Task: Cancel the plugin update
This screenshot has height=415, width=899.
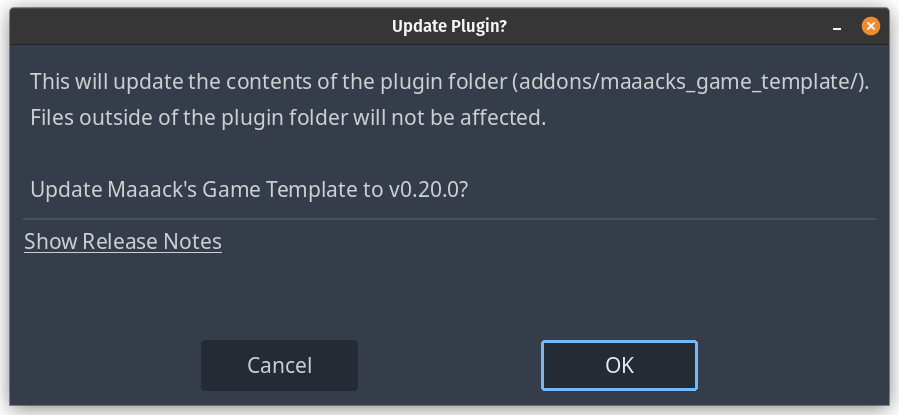Action: tap(279, 365)
